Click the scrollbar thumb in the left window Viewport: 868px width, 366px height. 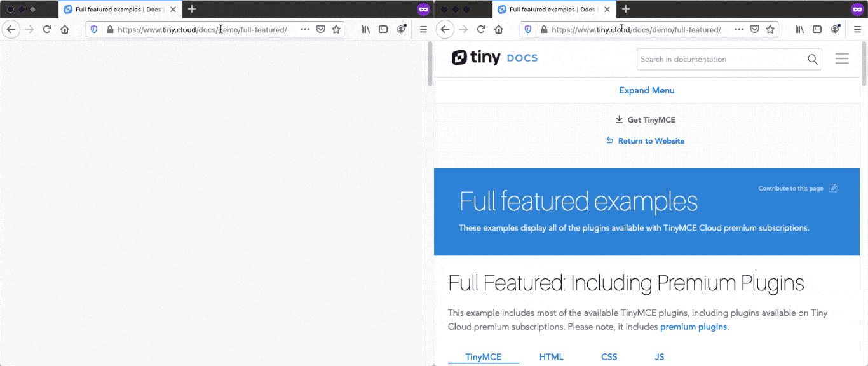tap(430, 64)
